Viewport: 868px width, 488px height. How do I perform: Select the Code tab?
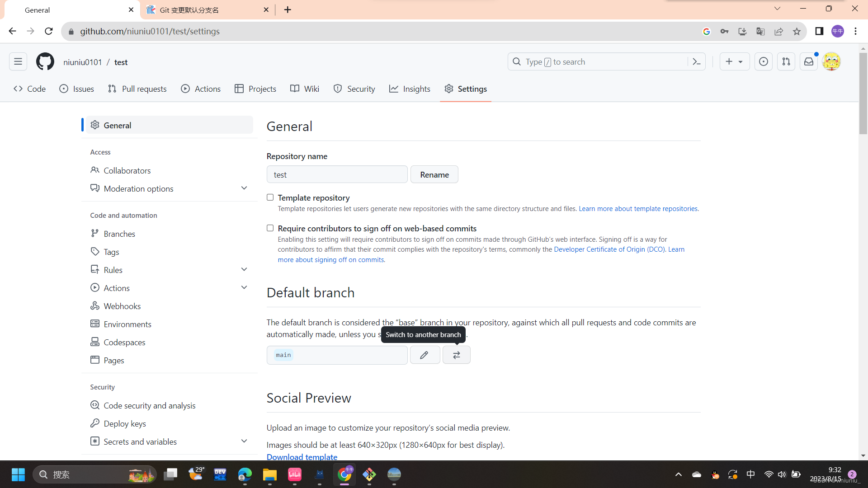(x=30, y=89)
